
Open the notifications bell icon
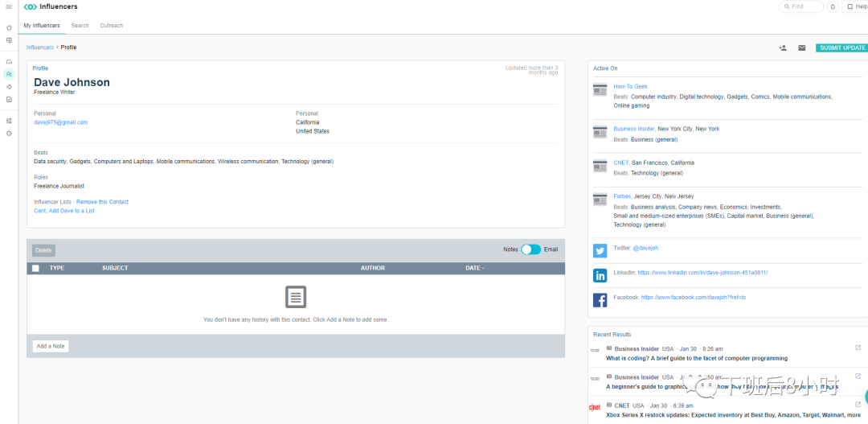pos(833,6)
